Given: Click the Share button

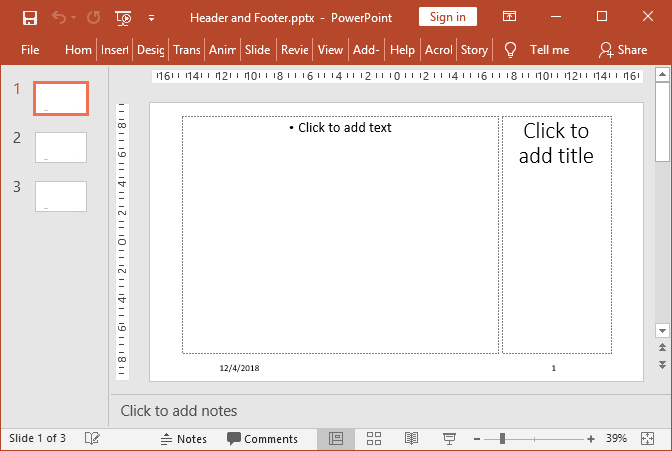Looking at the screenshot, I should click(622, 49).
